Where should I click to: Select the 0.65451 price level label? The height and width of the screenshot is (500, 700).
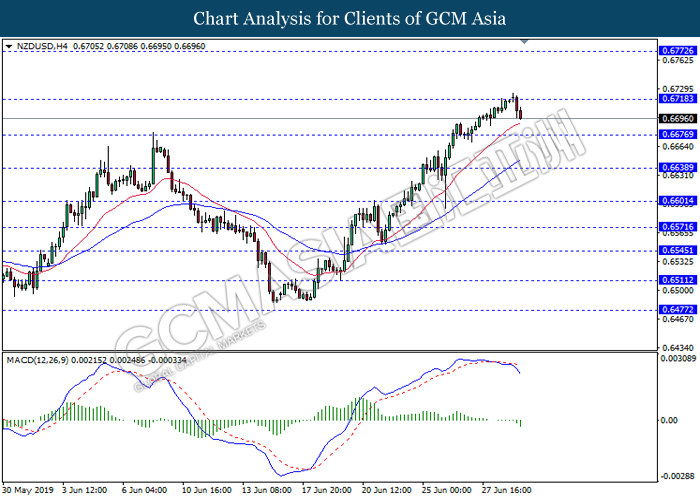[677, 250]
